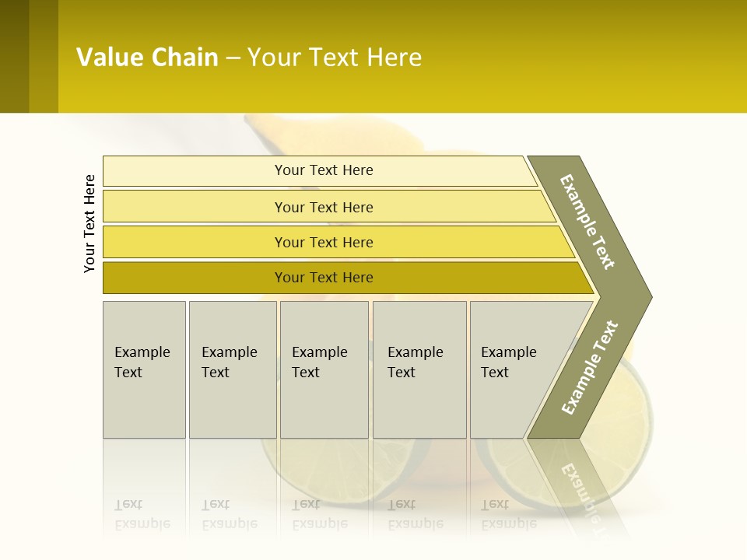Select the second gray "Example Text" box
This screenshot has height=560, width=747.
233,369
